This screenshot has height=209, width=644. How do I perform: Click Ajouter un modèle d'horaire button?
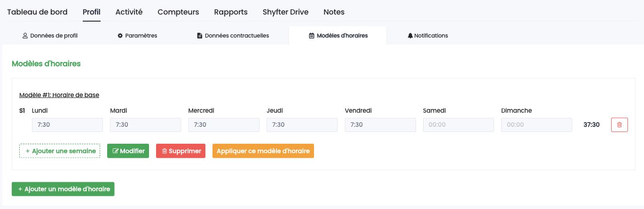tap(63, 189)
